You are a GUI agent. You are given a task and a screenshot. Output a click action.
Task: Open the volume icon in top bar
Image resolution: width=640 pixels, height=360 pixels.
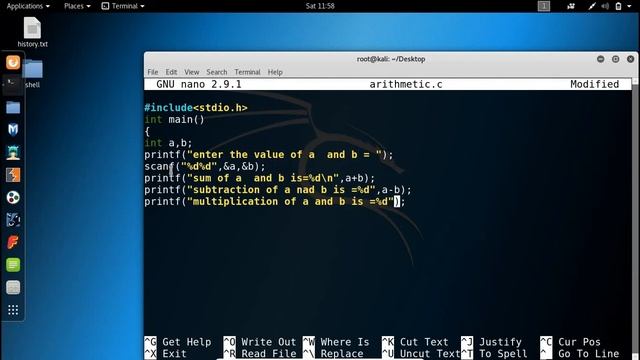(x=605, y=6)
